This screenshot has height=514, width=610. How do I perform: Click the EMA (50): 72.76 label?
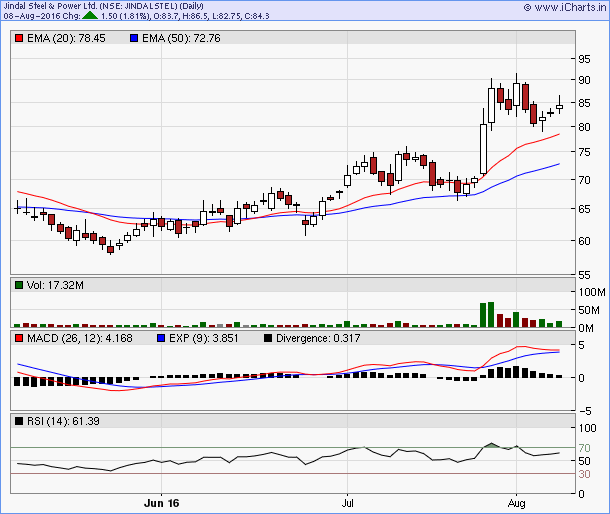181,38
